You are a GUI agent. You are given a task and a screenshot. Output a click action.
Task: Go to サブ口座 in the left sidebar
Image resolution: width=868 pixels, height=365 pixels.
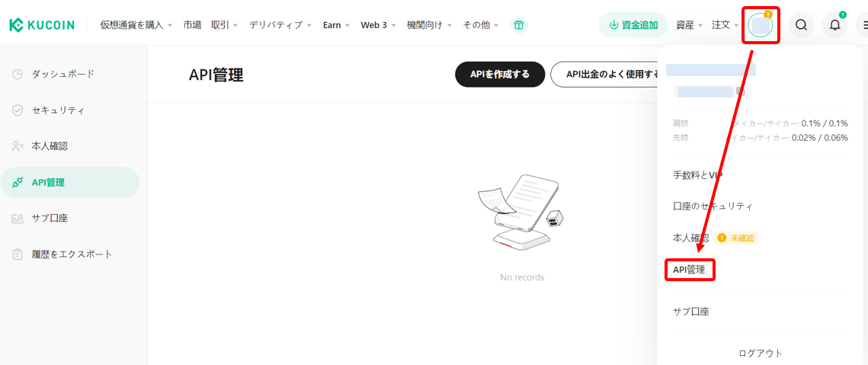click(x=50, y=218)
